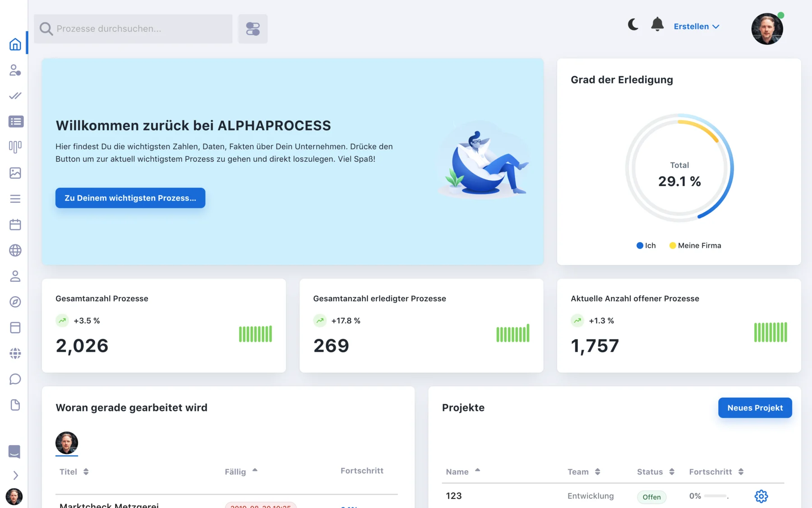This screenshot has width=812, height=508.
Task: Open the chat bubble icon in sidebar
Action: point(15,379)
